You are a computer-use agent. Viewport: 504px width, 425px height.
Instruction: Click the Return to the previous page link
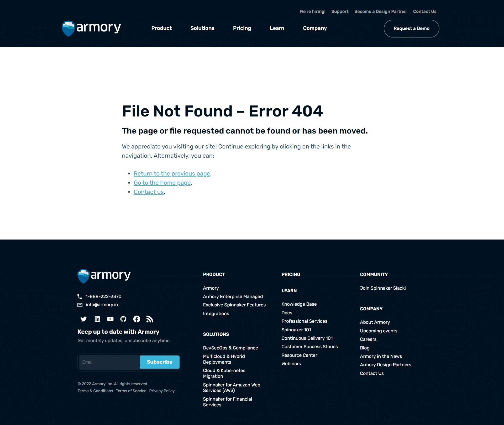pyautogui.click(x=172, y=173)
